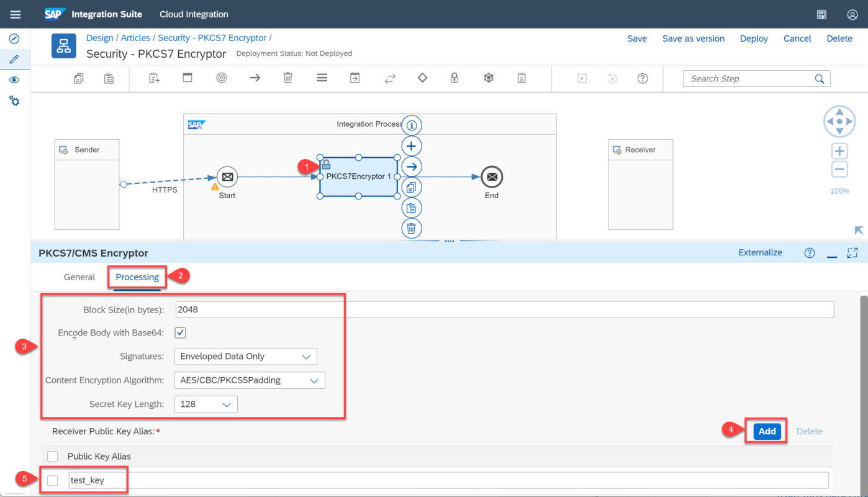
Task: Check the test_key row checkbox
Action: 53,480
